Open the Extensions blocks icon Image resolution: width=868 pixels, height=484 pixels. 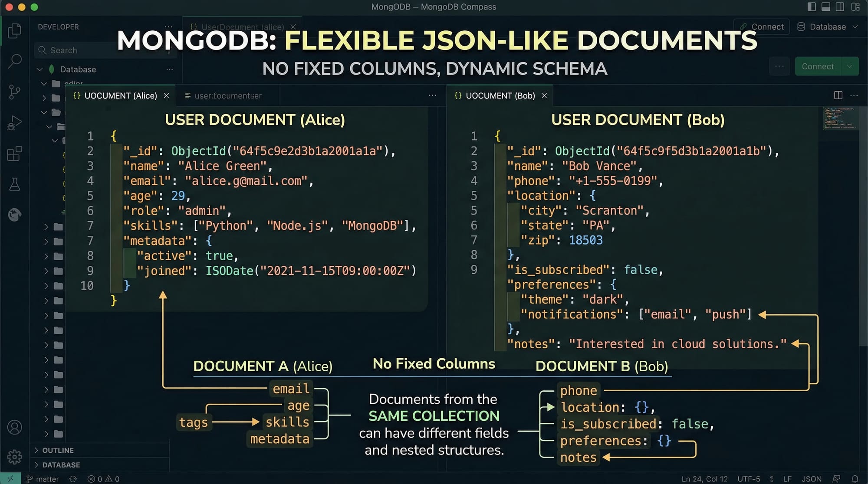[15, 154]
